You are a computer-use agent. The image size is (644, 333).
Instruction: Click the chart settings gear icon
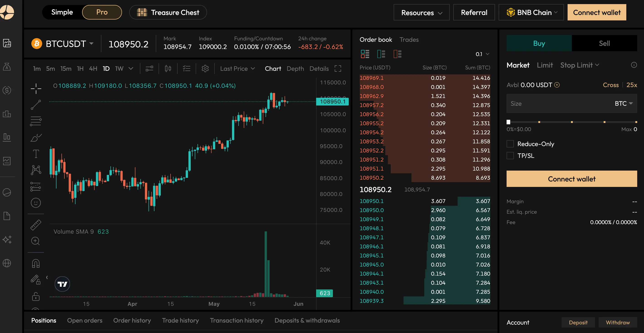(205, 69)
